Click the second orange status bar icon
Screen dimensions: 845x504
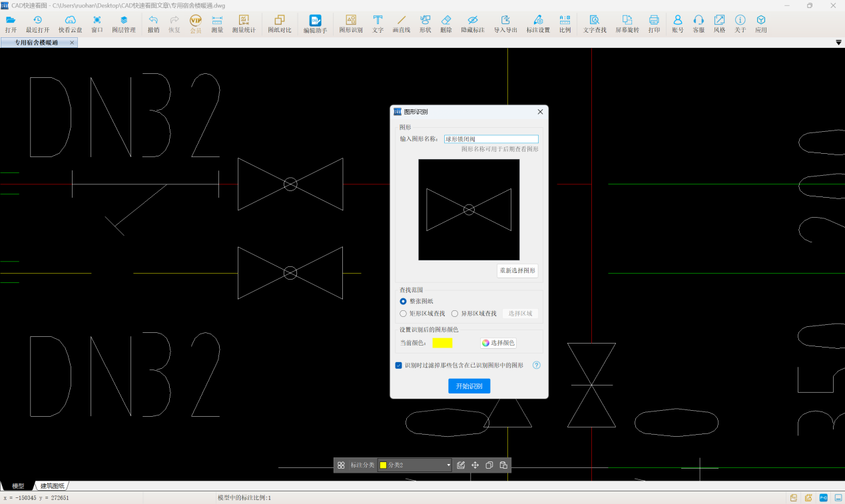pos(808,497)
